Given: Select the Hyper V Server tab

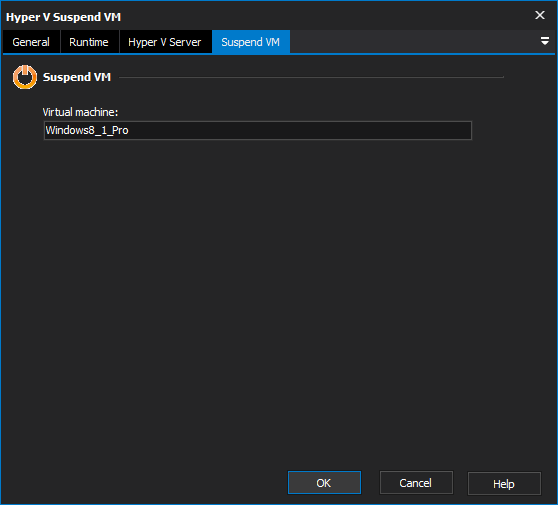Looking at the screenshot, I should (165, 42).
